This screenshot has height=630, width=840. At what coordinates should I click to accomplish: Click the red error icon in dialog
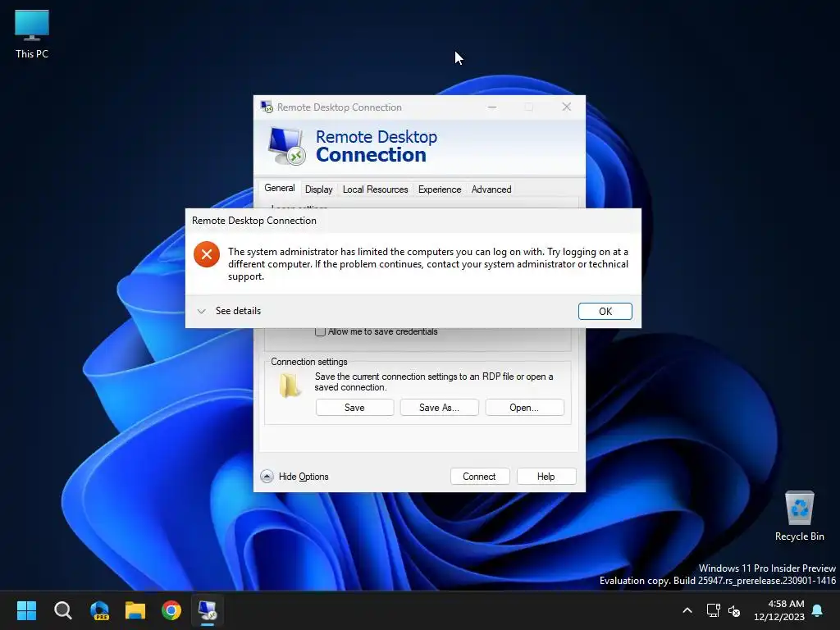coord(207,254)
